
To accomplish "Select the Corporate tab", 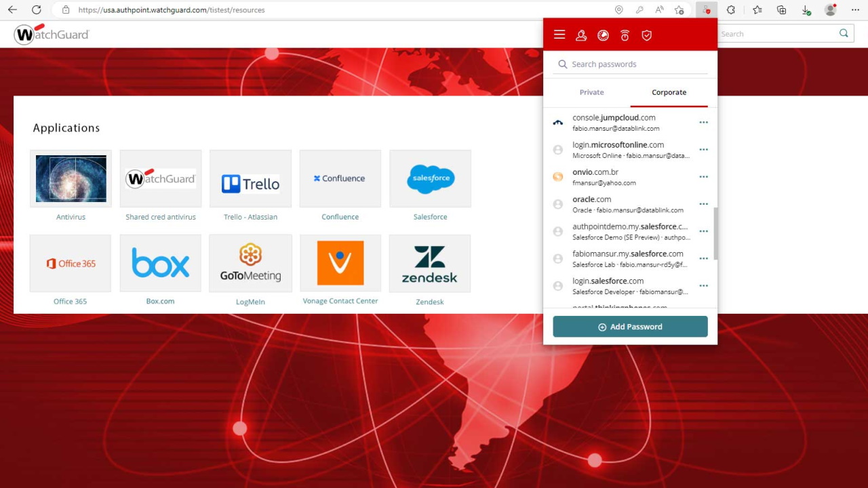I will click(669, 91).
